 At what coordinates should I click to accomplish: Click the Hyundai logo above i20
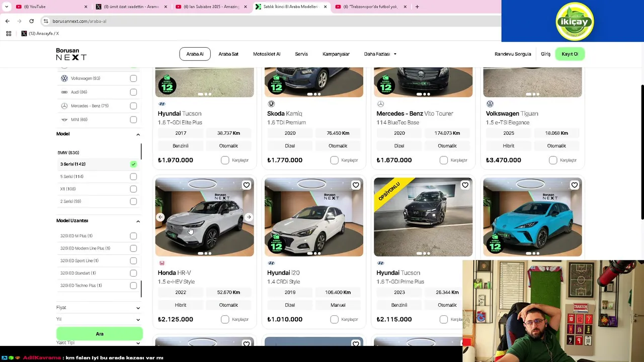click(271, 263)
